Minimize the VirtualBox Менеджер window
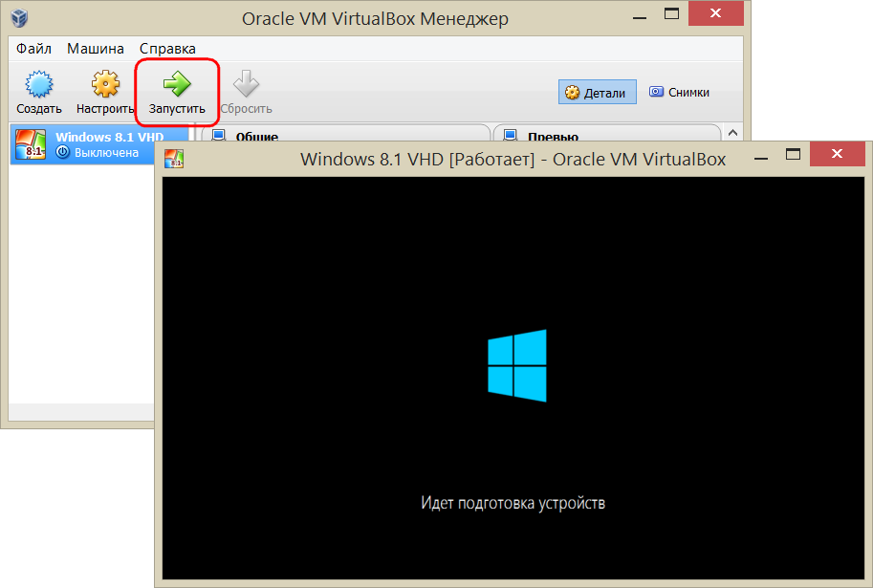Screen dimensions: 873x588 point(640,18)
